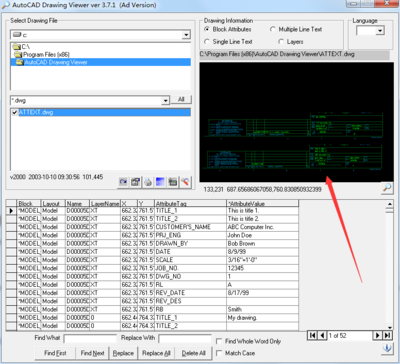Viewport: 400px width, 364px height.
Task: Click the magnifier zoom icon beside preview
Action: coord(387,188)
